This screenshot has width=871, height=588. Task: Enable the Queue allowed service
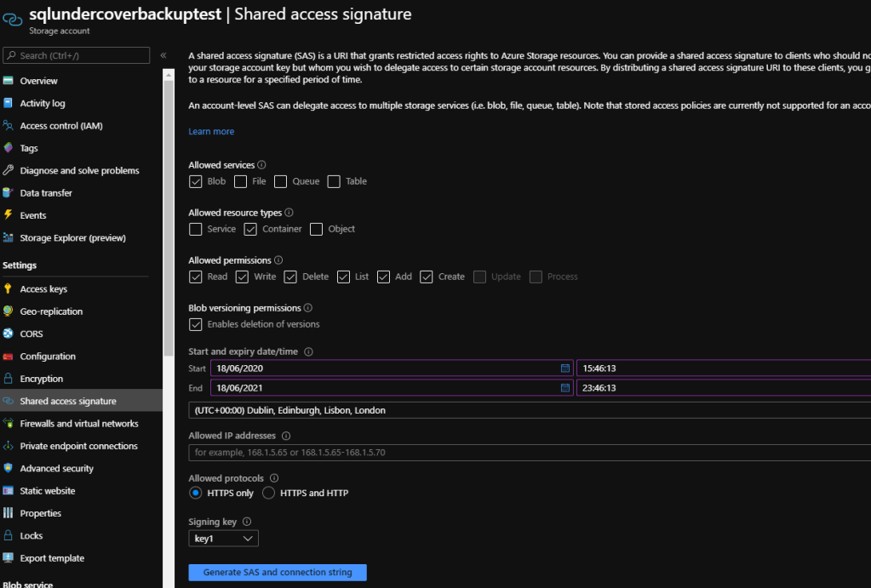(x=281, y=181)
